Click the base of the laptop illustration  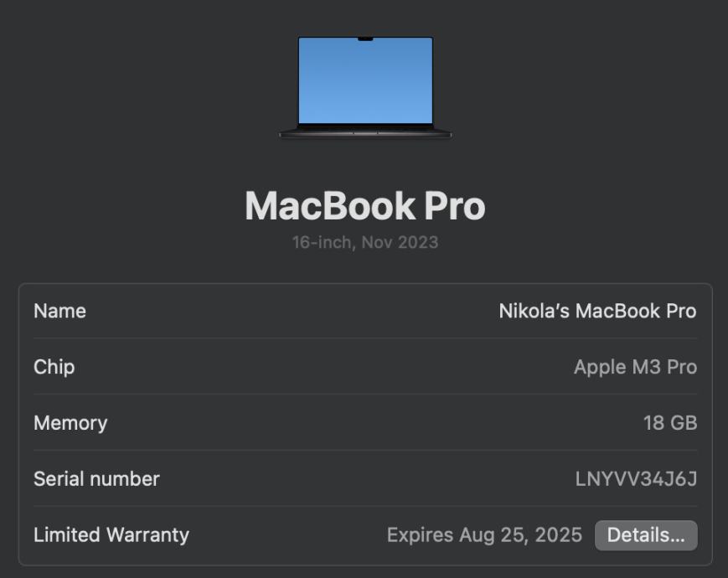tap(365, 132)
